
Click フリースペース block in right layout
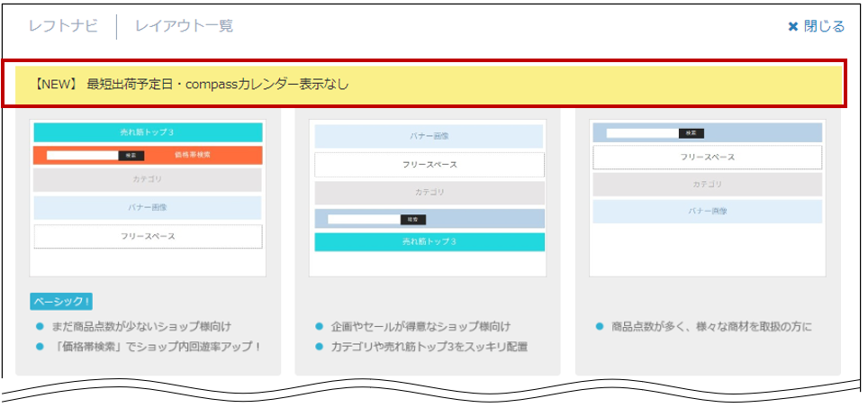708,158
